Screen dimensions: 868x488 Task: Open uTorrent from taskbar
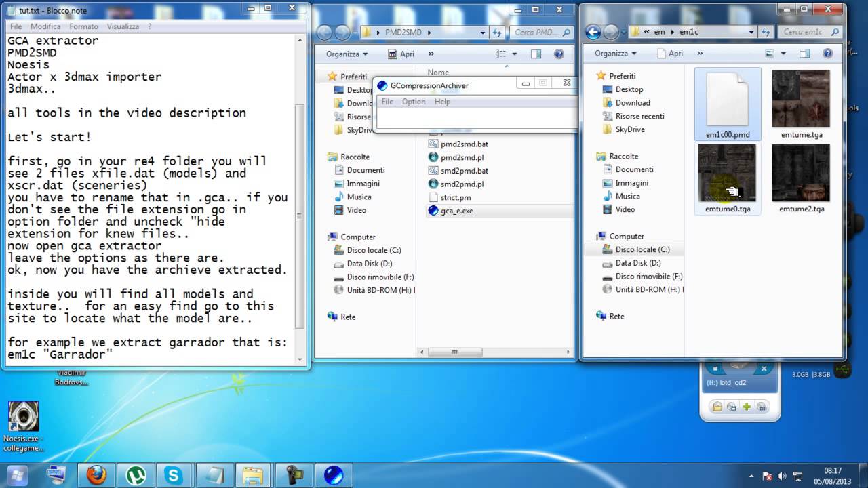pos(136,475)
